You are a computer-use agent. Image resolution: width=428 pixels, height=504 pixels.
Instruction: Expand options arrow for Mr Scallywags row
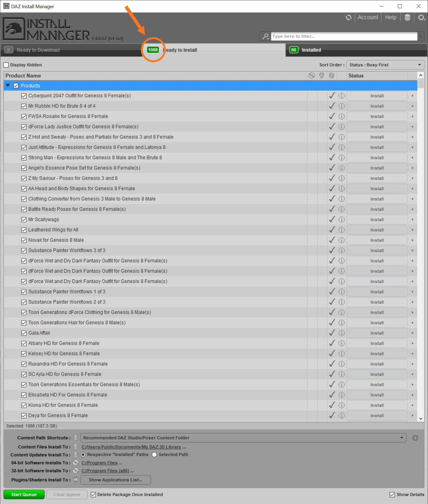(412, 219)
